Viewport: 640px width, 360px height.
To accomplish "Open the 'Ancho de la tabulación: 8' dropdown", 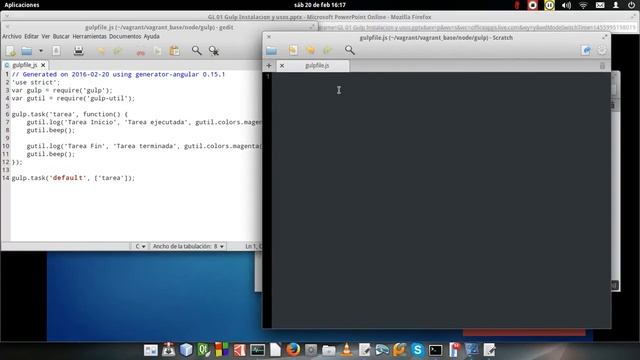I will pos(188,246).
